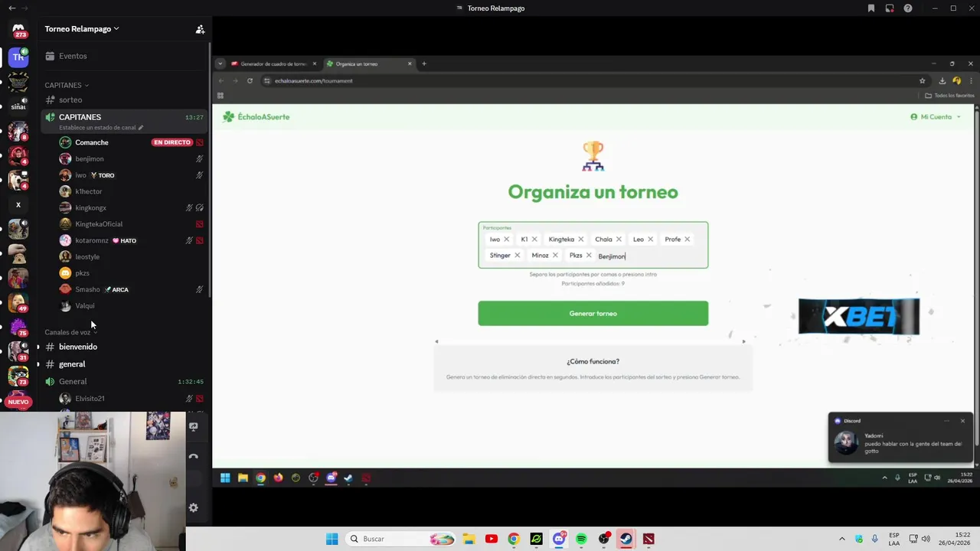Open Discord help question mark icon
Image resolution: width=980 pixels, height=551 pixels.
(x=908, y=8)
